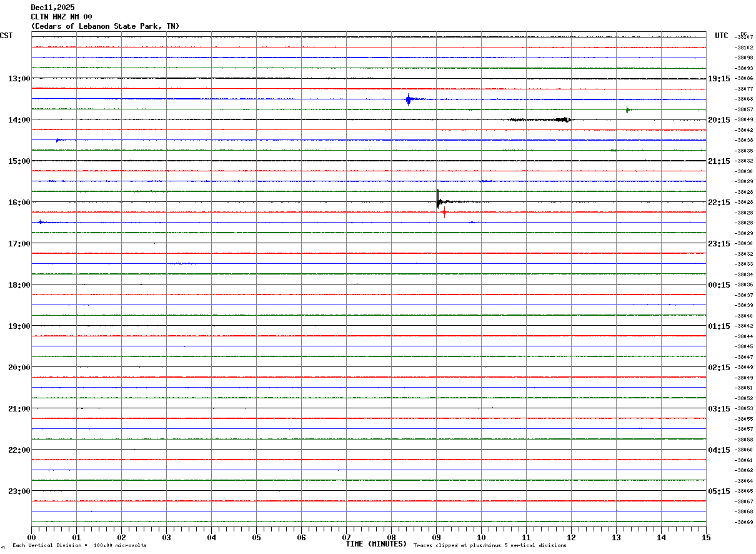Click the '13:00' CST time label
756x554 pixels.
19,79
